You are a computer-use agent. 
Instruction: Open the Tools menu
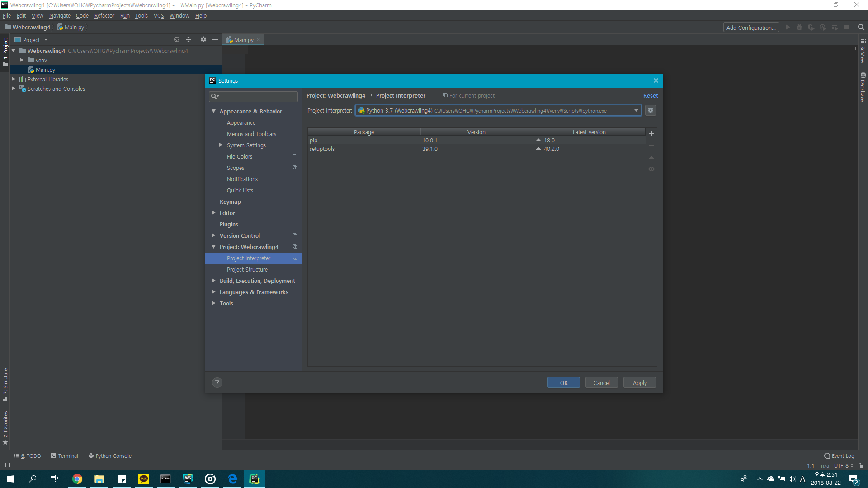coord(141,15)
